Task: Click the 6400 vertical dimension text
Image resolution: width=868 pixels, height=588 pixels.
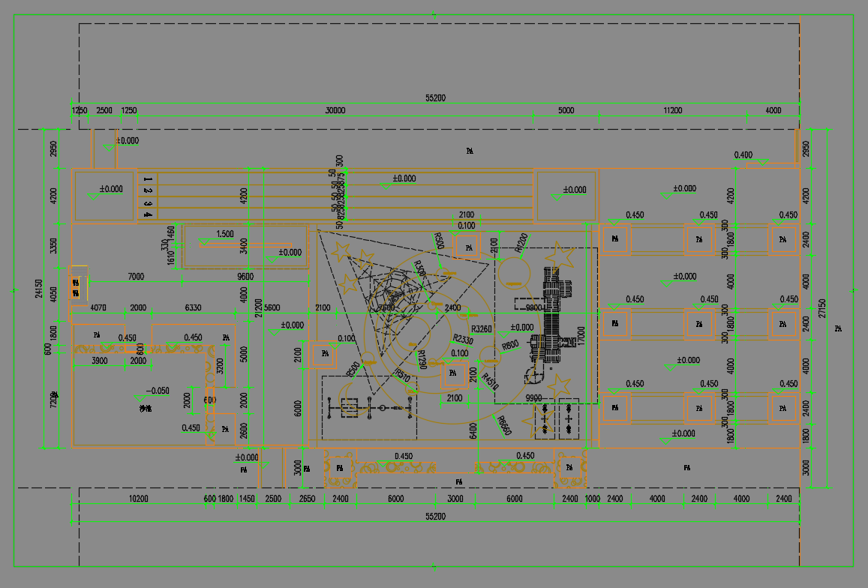Action: 473,431
